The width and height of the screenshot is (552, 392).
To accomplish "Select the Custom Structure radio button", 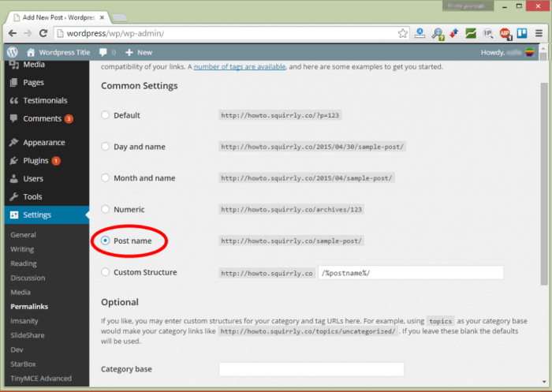I will click(x=106, y=273).
